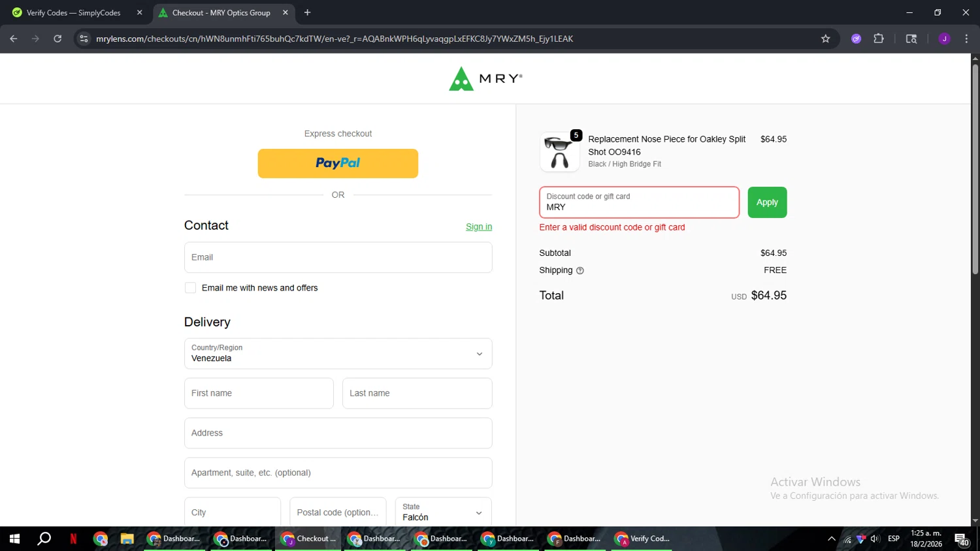
Task: Open the side panel icon in Chrome toolbar
Action: point(911,39)
